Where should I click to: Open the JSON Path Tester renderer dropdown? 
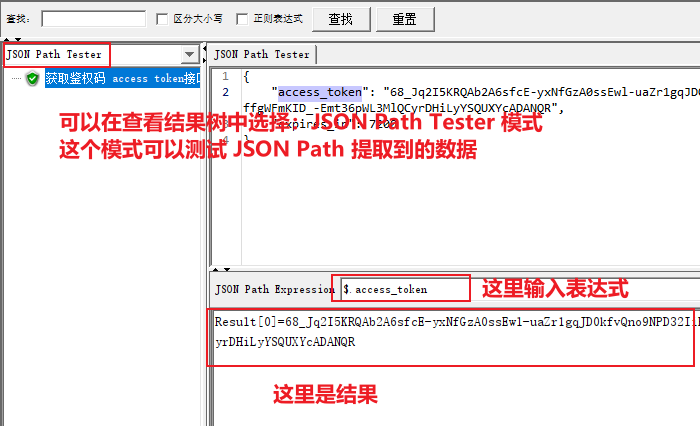point(190,54)
